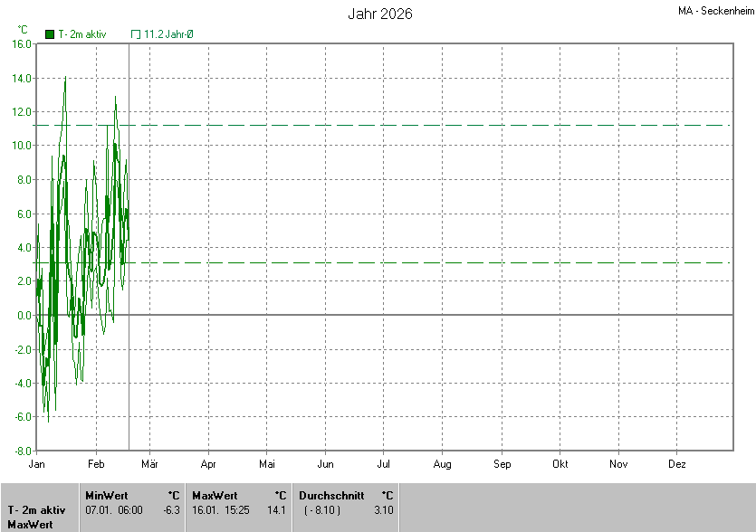Click the 'MinWert' column header
This screenshot has height=532, width=756.
[x=107, y=496]
